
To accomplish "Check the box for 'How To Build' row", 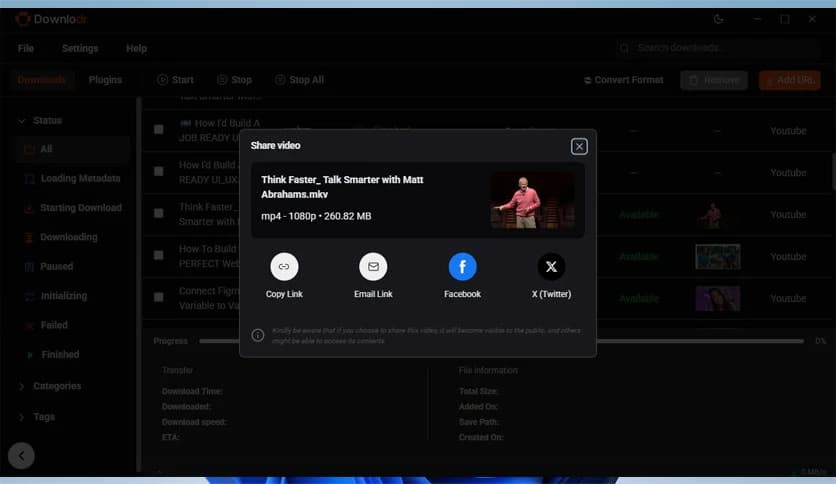I will (158, 255).
